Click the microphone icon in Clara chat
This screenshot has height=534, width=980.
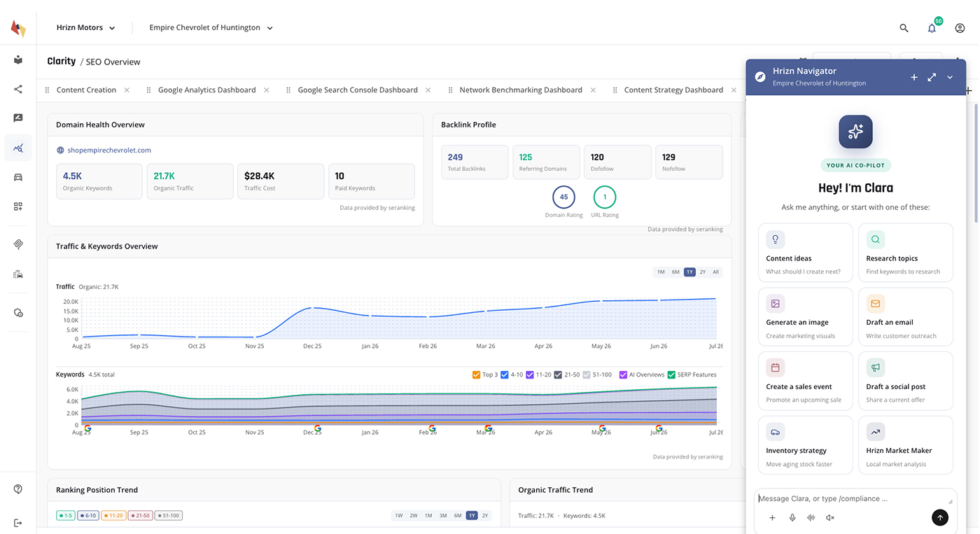[x=792, y=518]
